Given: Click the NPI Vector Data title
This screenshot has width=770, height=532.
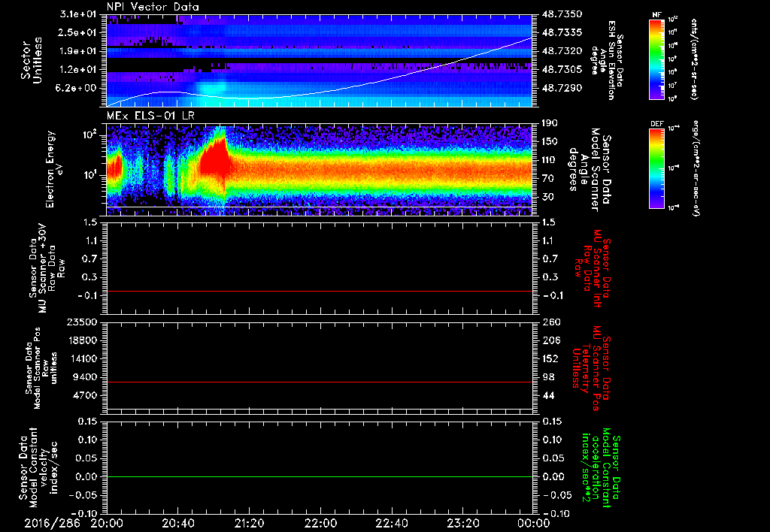Looking at the screenshot, I should click(x=153, y=7).
